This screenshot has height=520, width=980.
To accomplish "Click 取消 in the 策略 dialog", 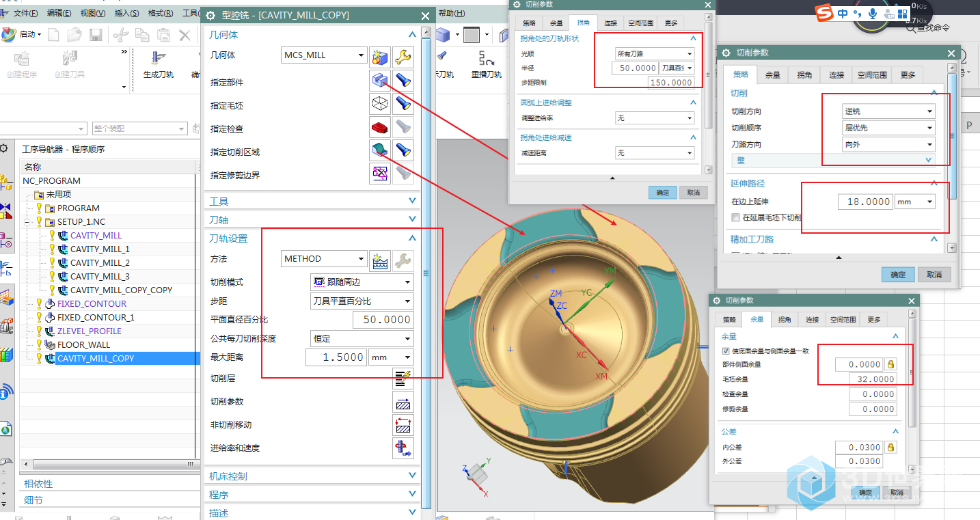I will (x=934, y=274).
